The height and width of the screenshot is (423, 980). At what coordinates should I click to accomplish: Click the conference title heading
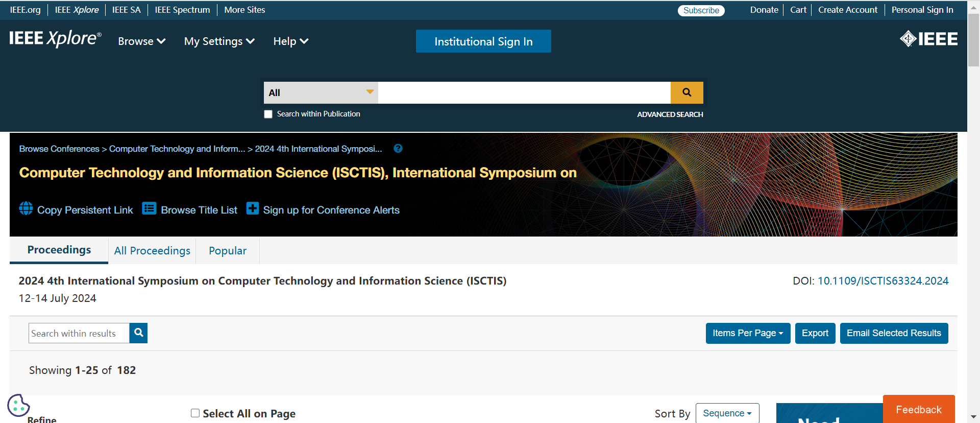(x=298, y=173)
